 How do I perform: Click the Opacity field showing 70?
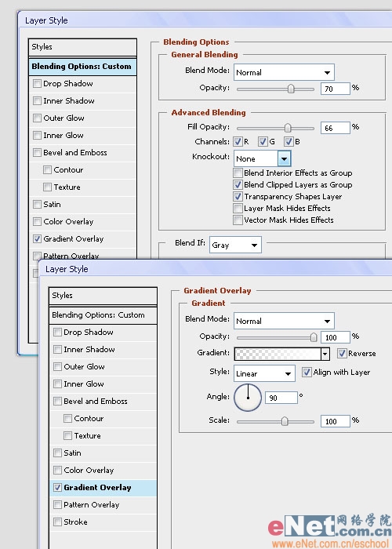click(x=335, y=89)
